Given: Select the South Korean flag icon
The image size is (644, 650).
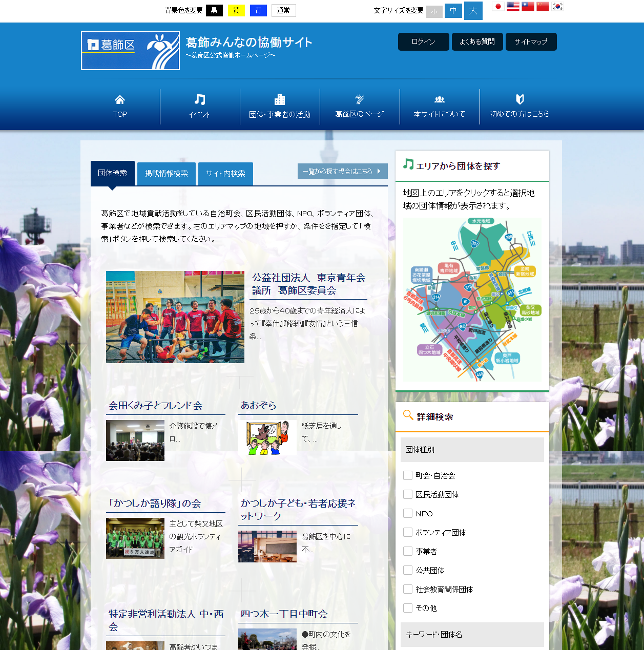Looking at the screenshot, I should coord(557,7).
